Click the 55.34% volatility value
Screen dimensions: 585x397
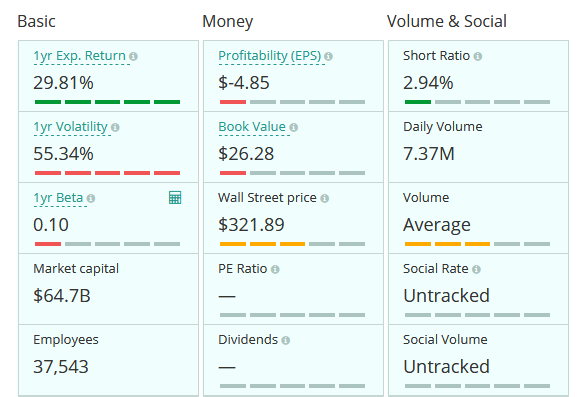[63, 154]
